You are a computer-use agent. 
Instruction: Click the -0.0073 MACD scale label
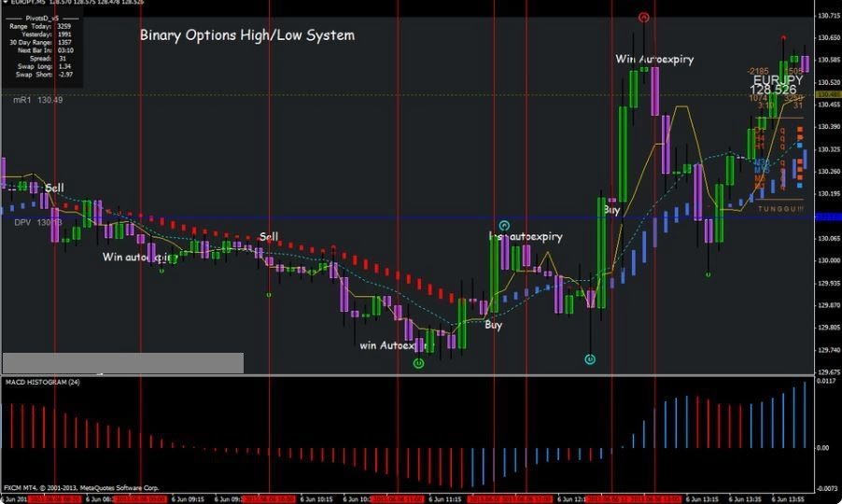point(826,488)
